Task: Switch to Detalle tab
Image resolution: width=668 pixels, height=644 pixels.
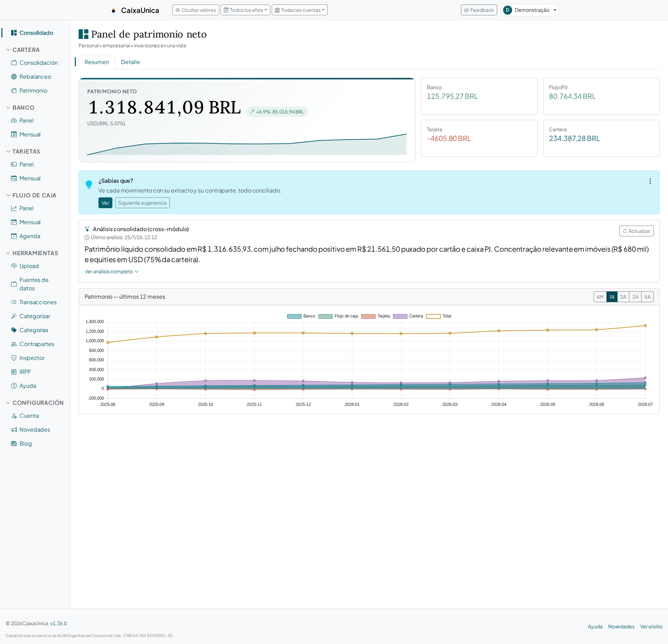Action: click(130, 62)
